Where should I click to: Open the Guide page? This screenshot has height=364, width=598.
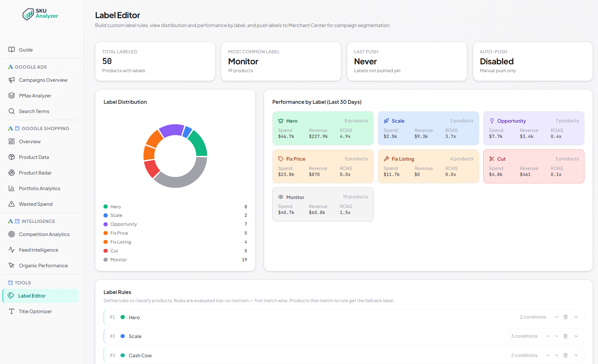(x=26, y=49)
